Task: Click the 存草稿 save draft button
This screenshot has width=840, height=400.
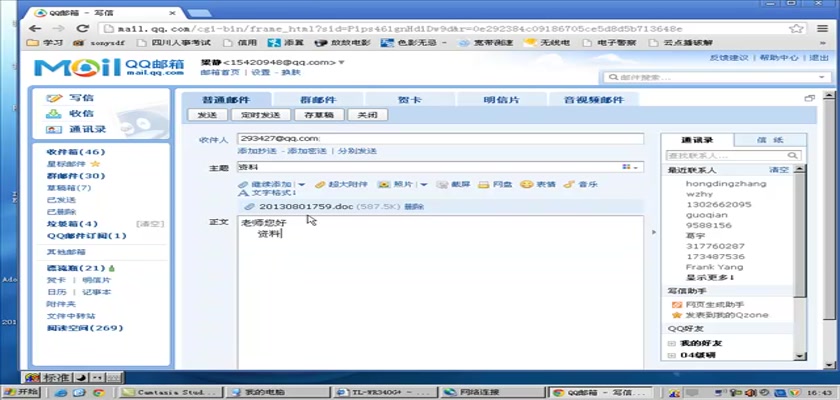Action: (x=319, y=115)
